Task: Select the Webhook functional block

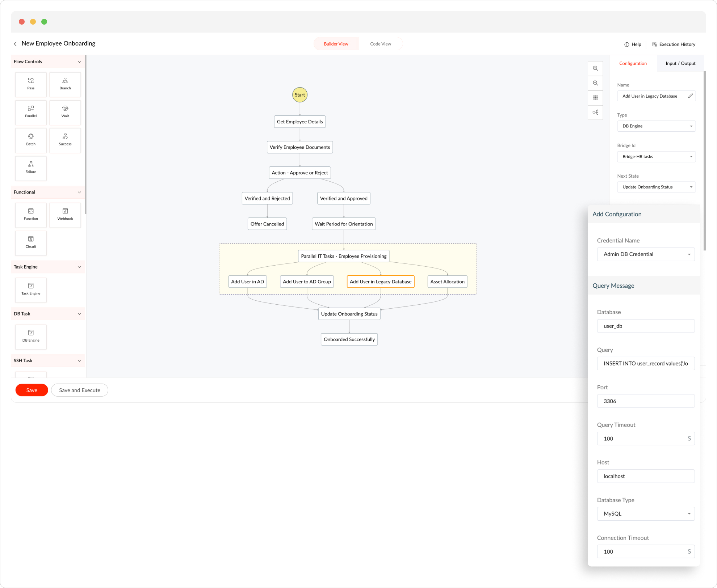Action: pyautogui.click(x=65, y=215)
